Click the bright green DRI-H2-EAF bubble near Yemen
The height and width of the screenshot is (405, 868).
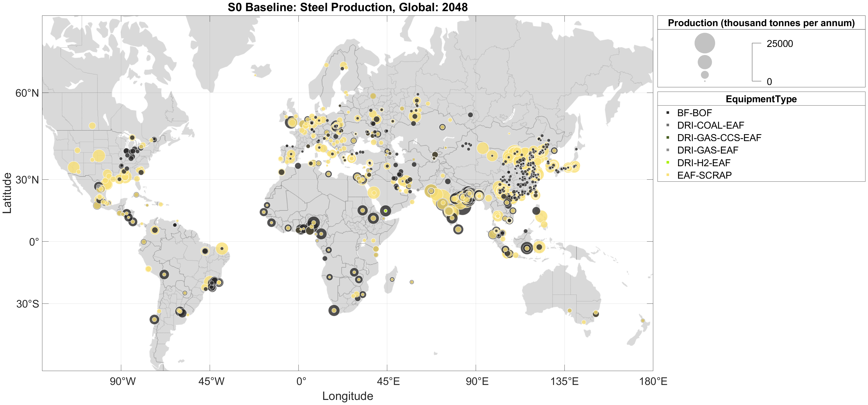point(385,211)
